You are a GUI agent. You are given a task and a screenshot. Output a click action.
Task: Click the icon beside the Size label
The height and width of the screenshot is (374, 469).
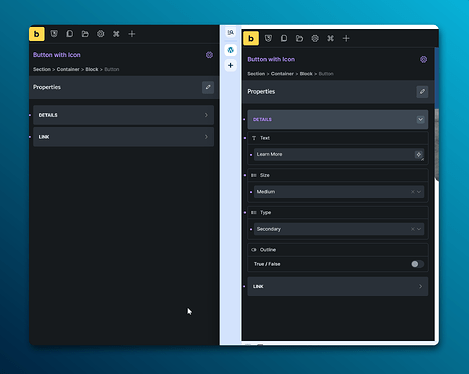[254, 175]
